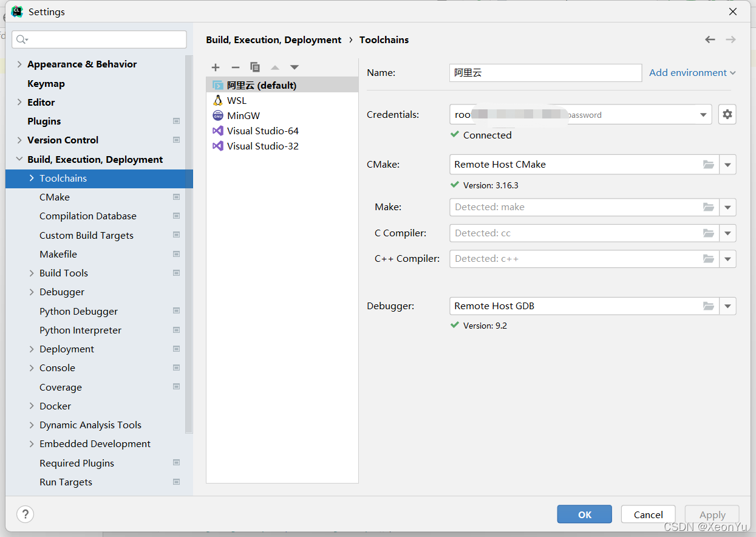
Task: Click the search magnifier icon
Action: [x=22, y=39]
